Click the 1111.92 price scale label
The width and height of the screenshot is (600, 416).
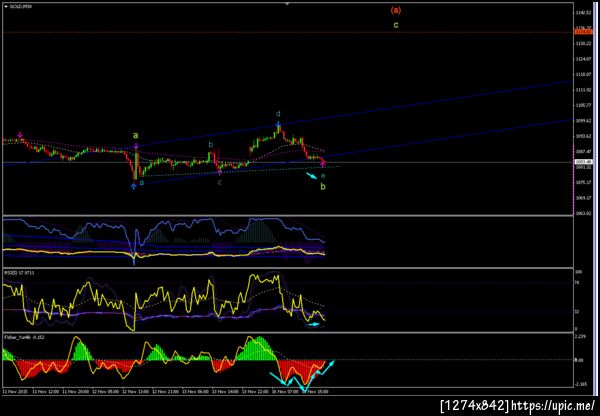[582, 90]
